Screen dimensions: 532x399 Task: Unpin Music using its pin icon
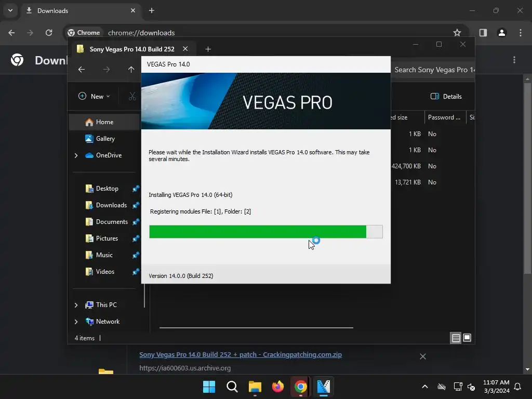[x=136, y=255]
